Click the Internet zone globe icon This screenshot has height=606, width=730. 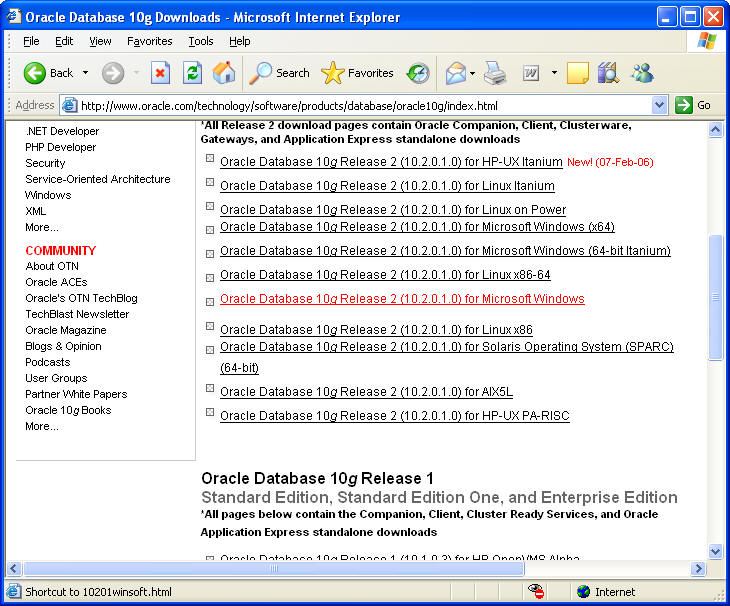583,592
